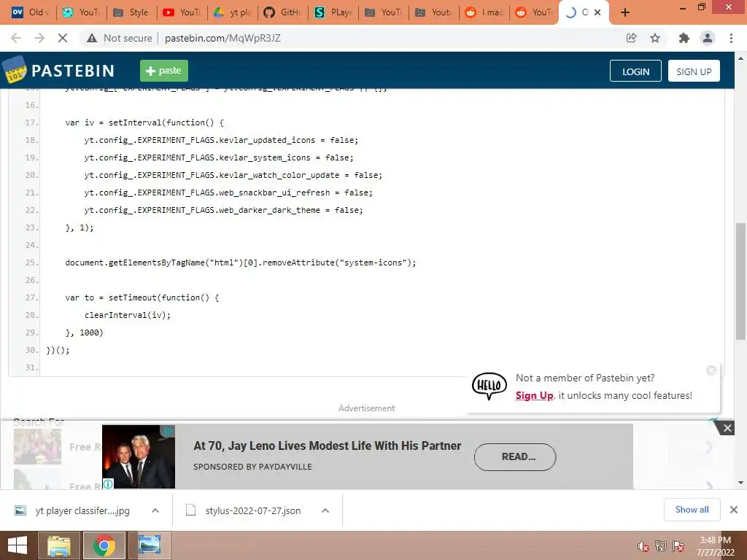Switch to the Old tab
747x560 pixels.
[x=31, y=12]
